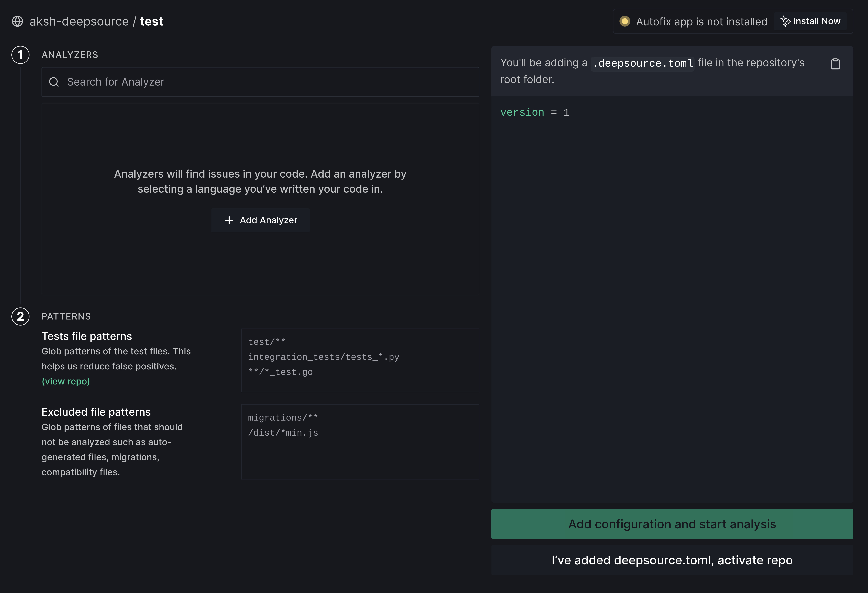Click the .deepsource.toml filename label
Image resolution: width=868 pixels, height=593 pixels.
click(642, 63)
